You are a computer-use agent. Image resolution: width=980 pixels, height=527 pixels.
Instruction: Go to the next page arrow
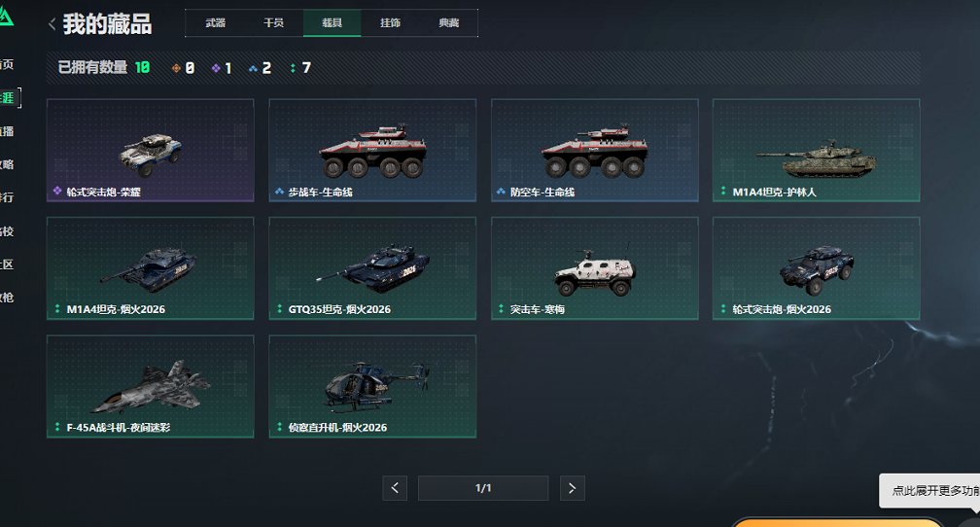[572, 488]
